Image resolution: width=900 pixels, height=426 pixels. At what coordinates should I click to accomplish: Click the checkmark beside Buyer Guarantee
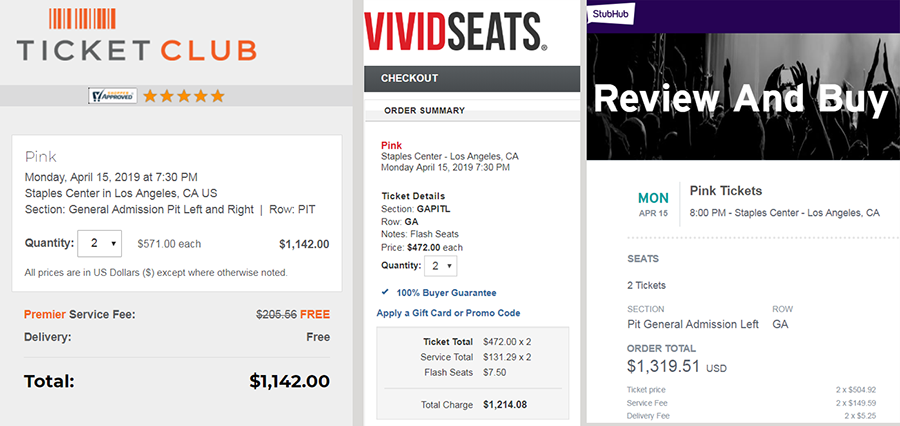(x=386, y=292)
